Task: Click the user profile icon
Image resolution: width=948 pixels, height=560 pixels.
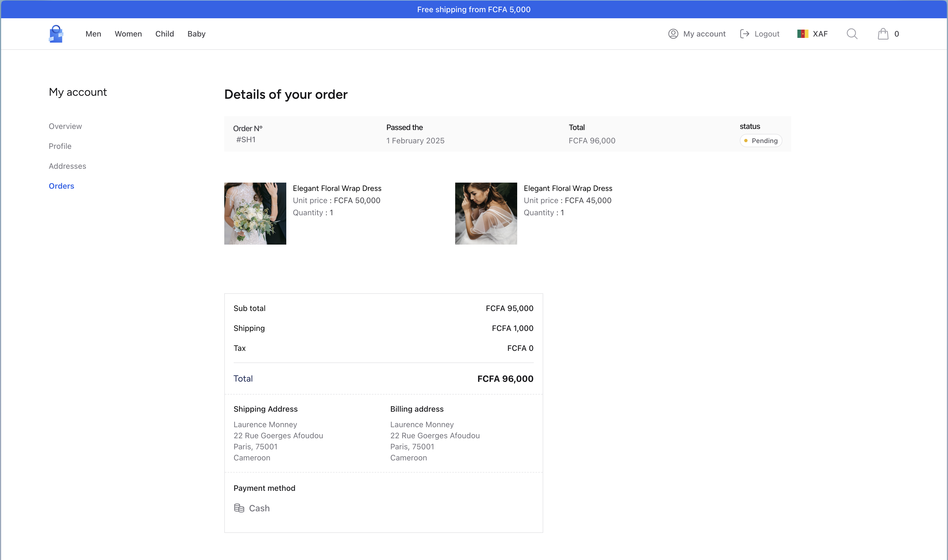Action: pyautogui.click(x=673, y=34)
